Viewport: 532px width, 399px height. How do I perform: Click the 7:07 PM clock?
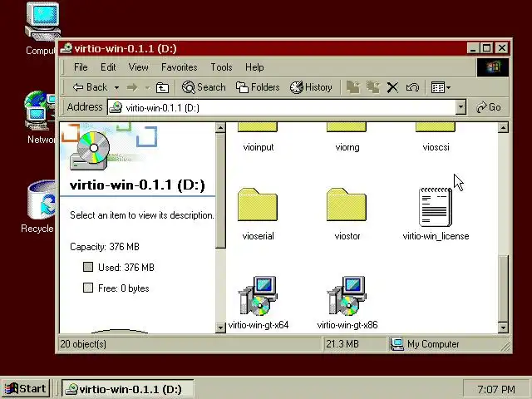[x=496, y=389]
